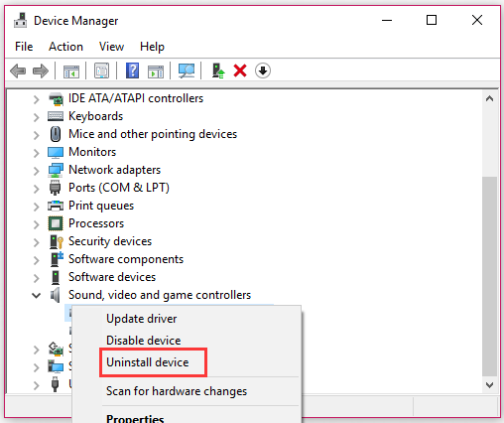Minimize the Device Manager window
The height and width of the screenshot is (423, 504).
coord(387,21)
